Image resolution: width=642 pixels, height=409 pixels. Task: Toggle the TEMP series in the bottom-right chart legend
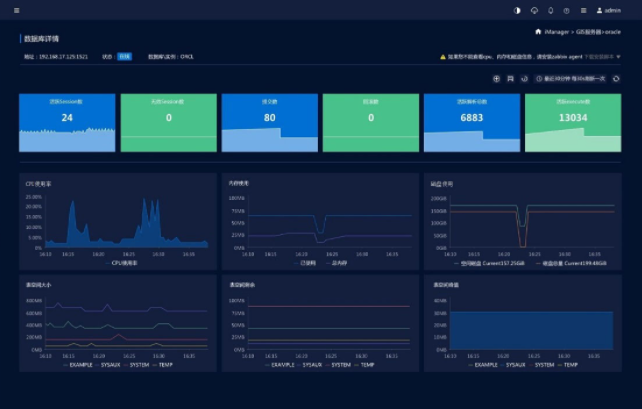[571, 365]
